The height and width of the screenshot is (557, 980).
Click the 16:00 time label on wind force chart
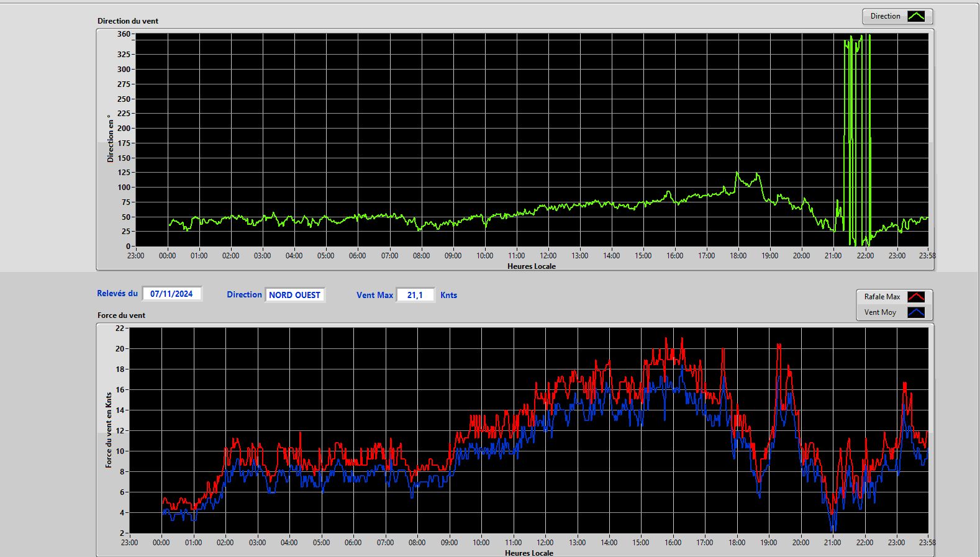tap(673, 543)
